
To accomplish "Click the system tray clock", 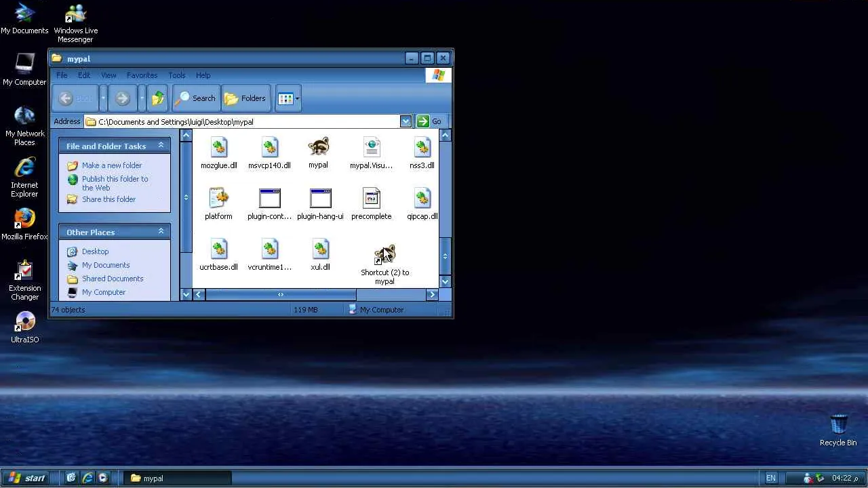I will click(845, 478).
